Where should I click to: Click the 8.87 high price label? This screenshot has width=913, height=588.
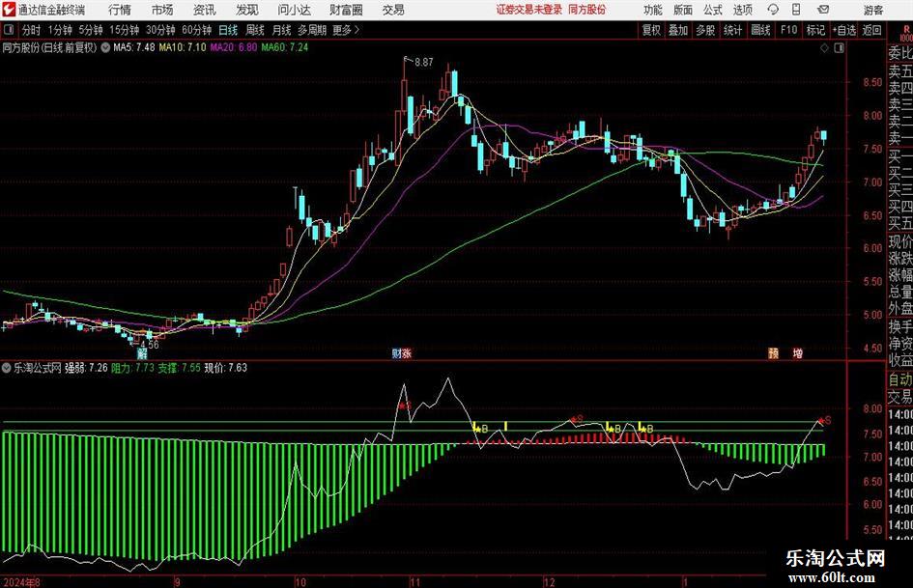pos(423,63)
